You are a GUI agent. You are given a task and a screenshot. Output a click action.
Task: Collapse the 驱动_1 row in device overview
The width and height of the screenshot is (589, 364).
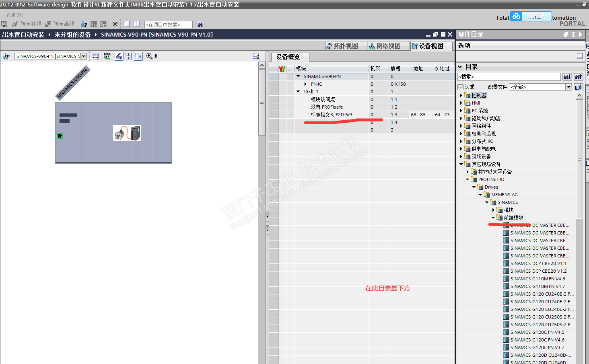point(298,92)
